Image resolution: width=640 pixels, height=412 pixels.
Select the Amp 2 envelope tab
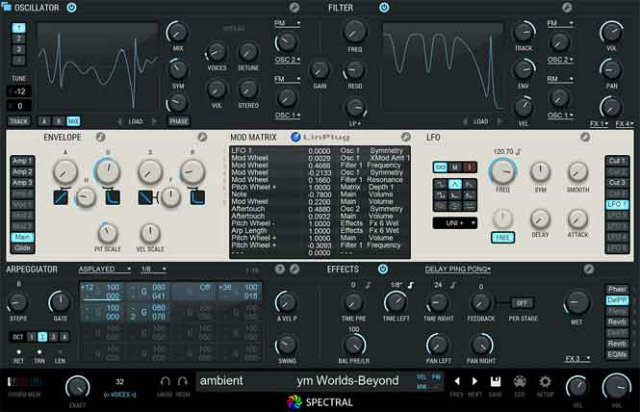click(22, 172)
